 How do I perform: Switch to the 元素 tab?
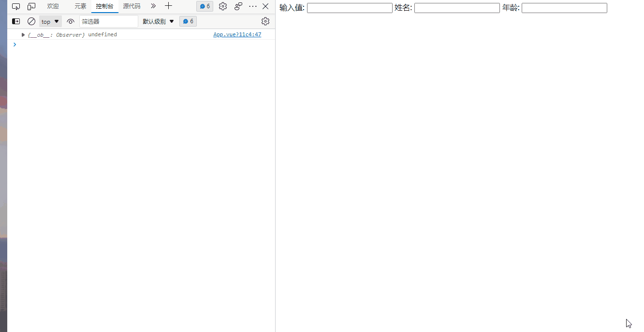click(x=80, y=6)
